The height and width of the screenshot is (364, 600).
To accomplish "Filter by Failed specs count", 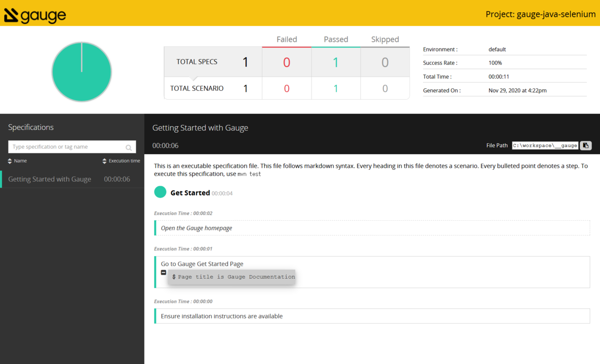I will tap(286, 62).
